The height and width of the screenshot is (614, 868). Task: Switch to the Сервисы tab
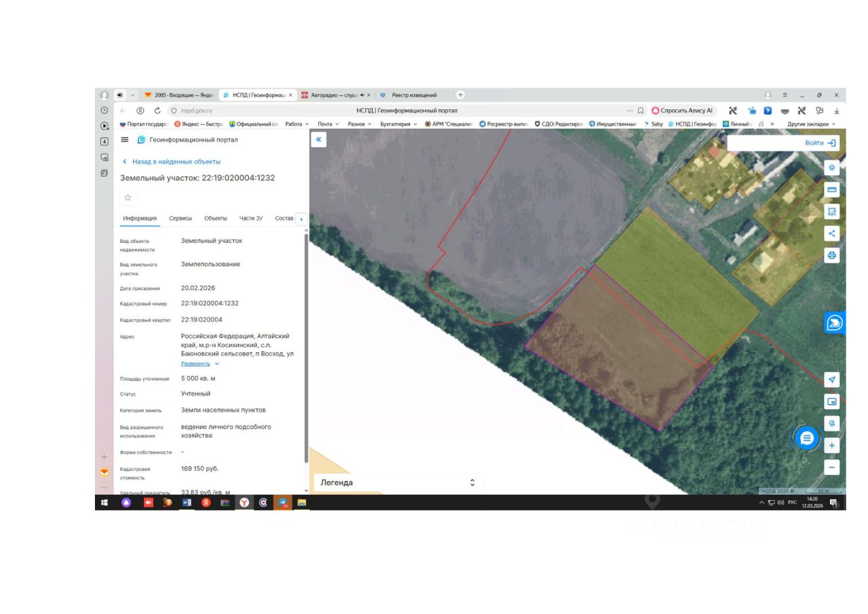(180, 218)
